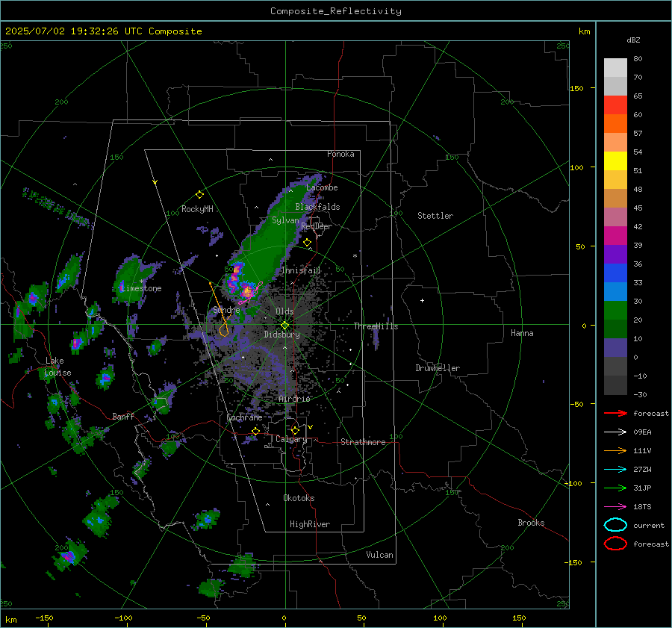Click the 'Lacombe' map label
Screen dimensions: 672x628
(322, 187)
